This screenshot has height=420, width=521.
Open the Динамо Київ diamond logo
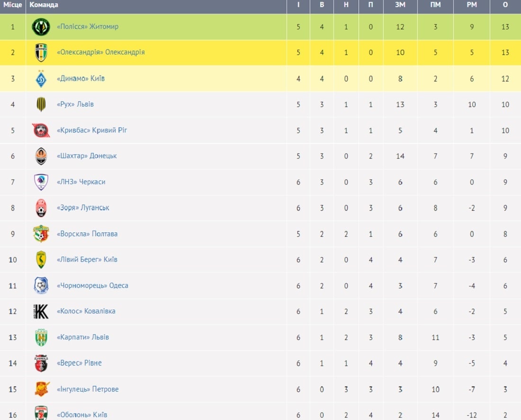[x=41, y=79]
